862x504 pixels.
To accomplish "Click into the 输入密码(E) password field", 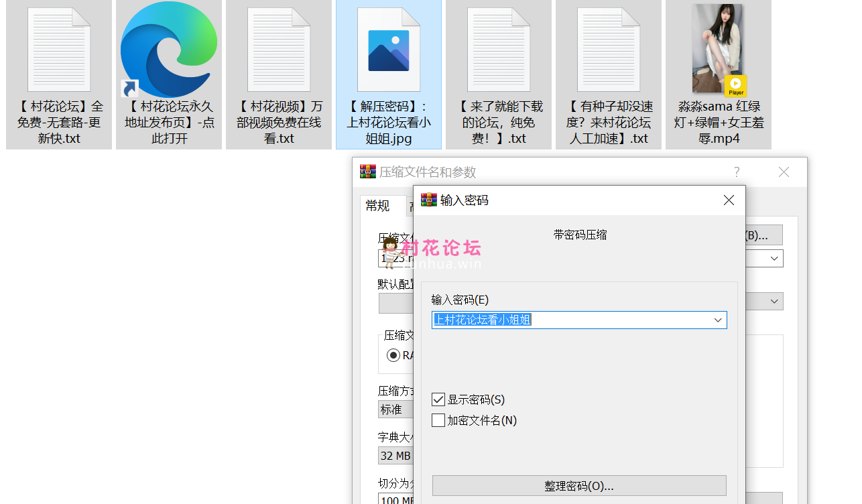I will [x=579, y=320].
